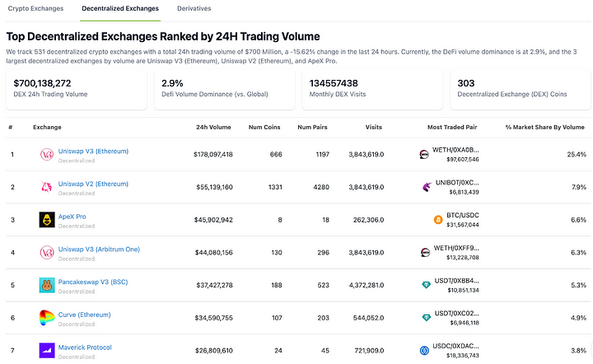Click the Bitcoin icon beside BTC/USDC pair
The image size is (593, 364).
tap(437, 220)
